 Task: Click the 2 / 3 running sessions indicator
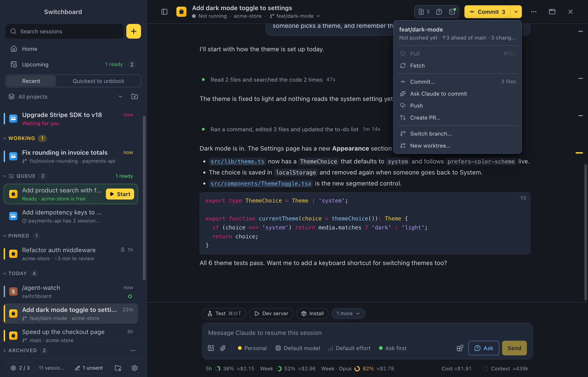[x=20, y=368]
